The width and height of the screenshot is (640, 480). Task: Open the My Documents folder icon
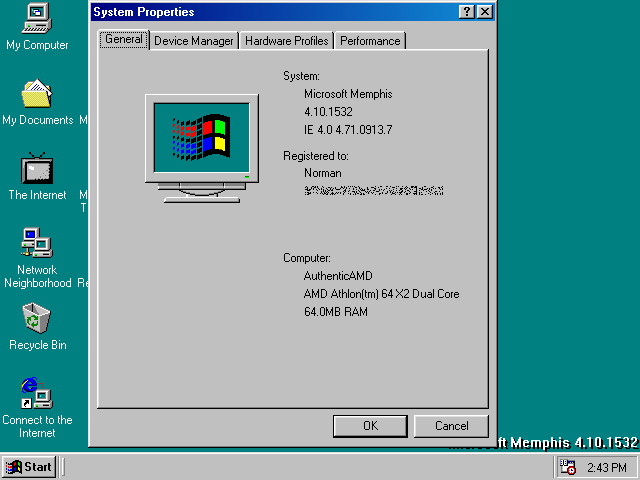37,94
